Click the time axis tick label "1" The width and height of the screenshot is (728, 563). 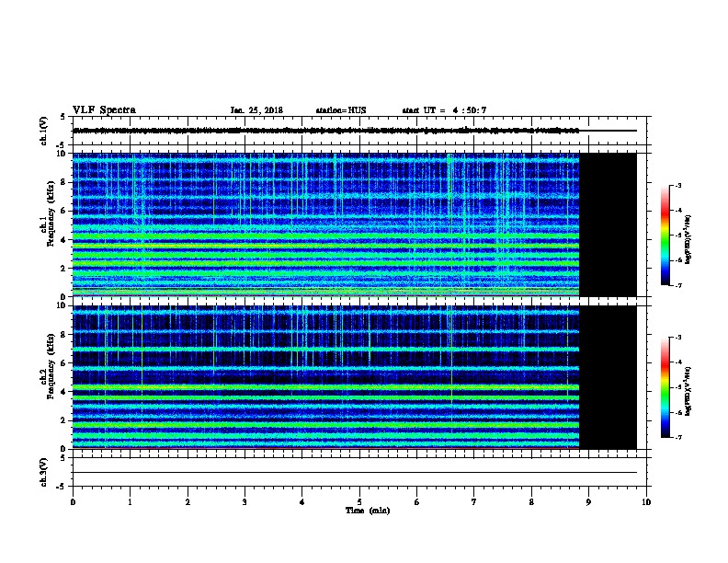click(x=130, y=501)
